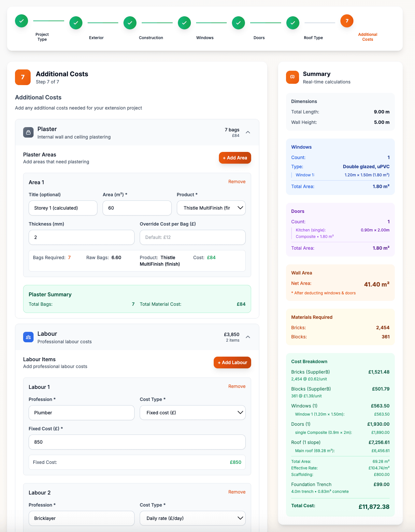Open the Daily rate cost type dropdown
The image size is (415, 532).
coord(193,518)
